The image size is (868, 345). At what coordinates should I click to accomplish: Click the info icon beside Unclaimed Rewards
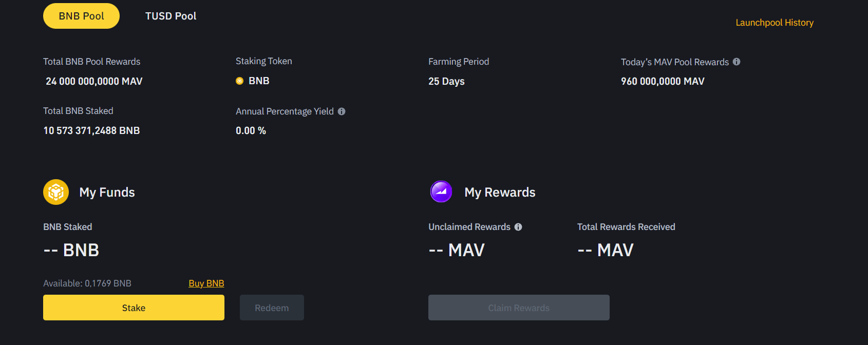point(518,227)
